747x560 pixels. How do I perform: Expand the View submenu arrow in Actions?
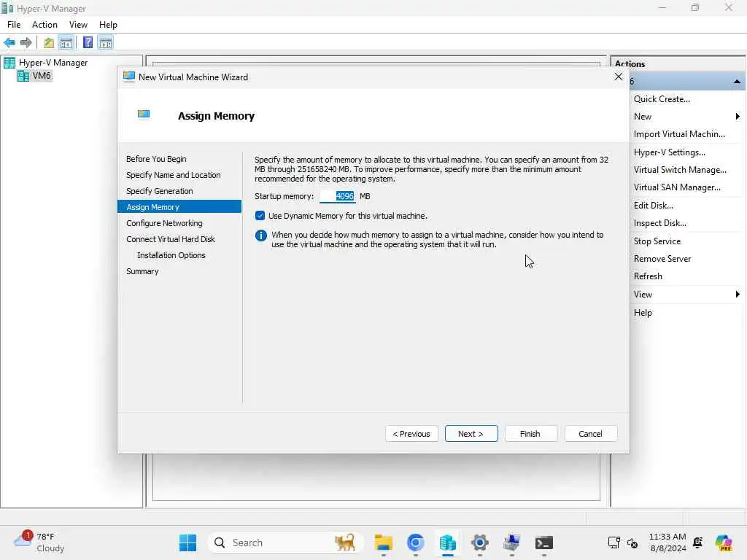[738, 295]
